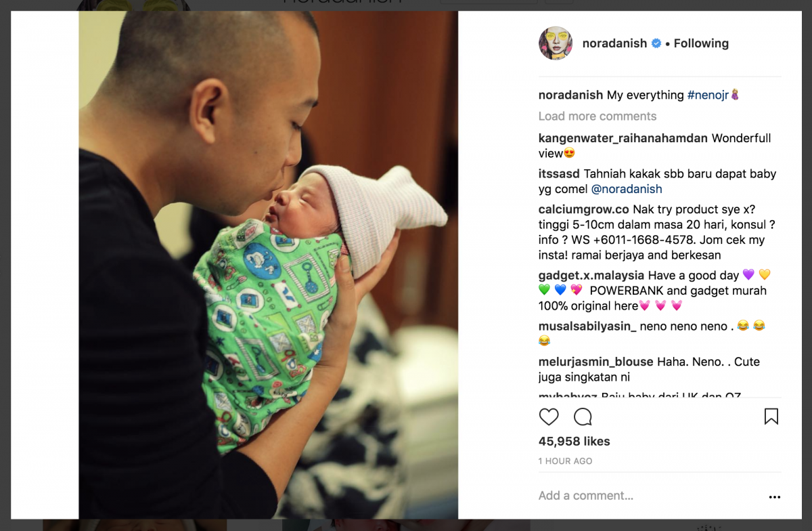Click the verified badge next to noradanish
Screen dimensions: 812x531
[x=656, y=43]
